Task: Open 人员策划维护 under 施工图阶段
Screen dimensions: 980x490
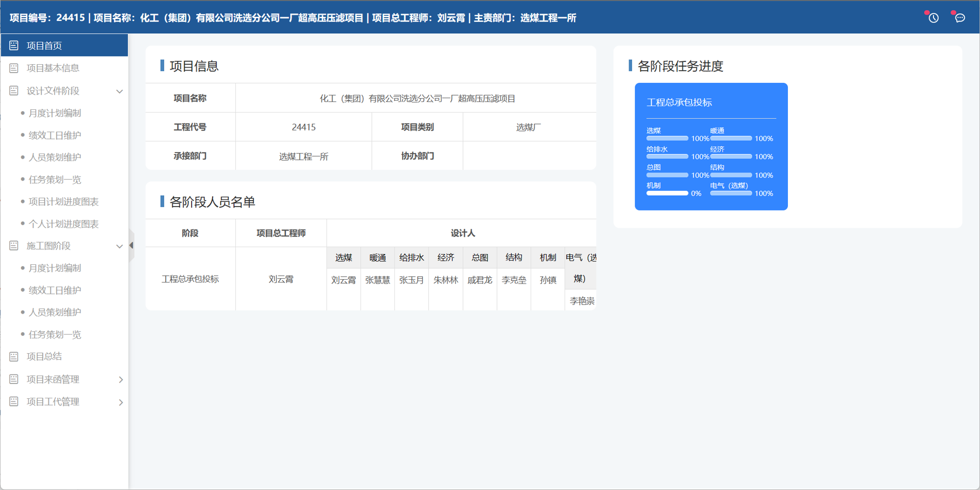Action: click(55, 312)
